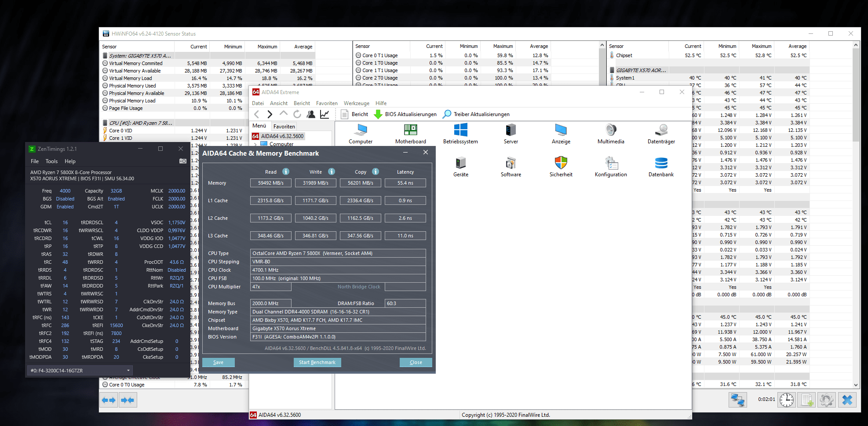Go back in AIDA64 navigation toolbar
This screenshot has width=868, height=426.
point(257,114)
